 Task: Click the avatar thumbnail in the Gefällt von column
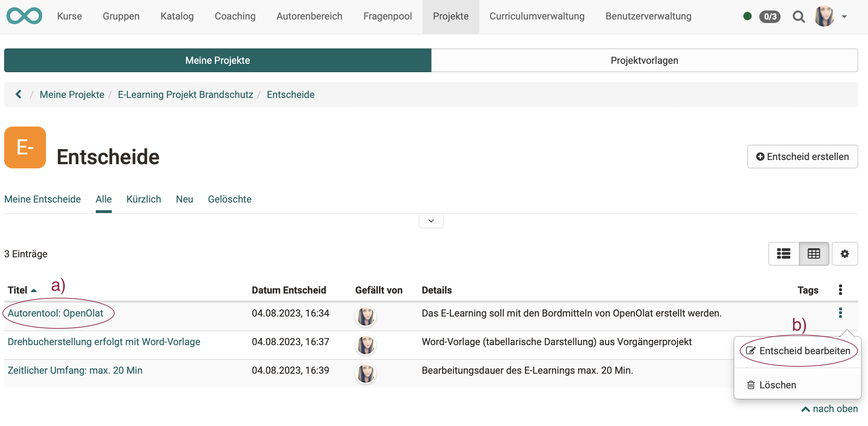[366, 316]
